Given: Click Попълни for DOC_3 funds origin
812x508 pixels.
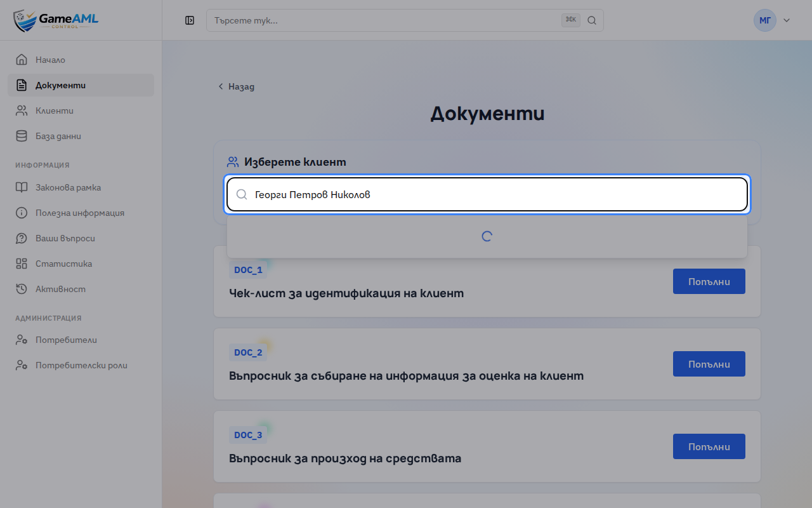Looking at the screenshot, I should (x=709, y=446).
